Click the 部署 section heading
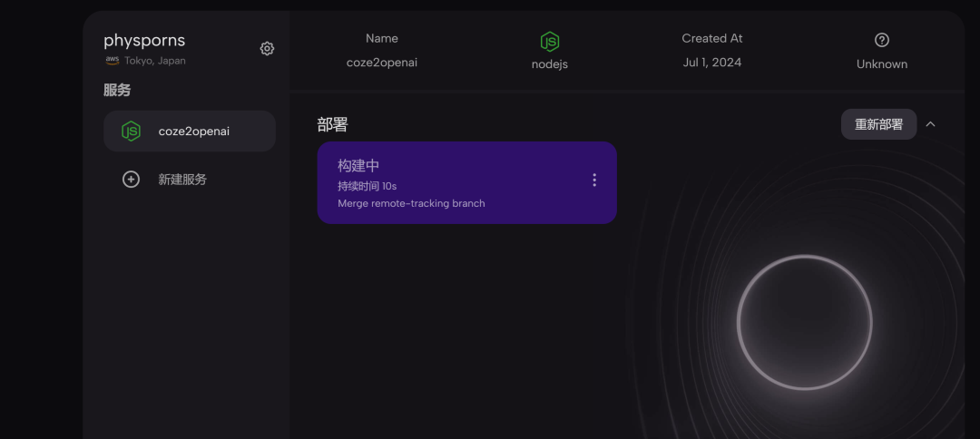The height and width of the screenshot is (439, 980). point(332,125)
